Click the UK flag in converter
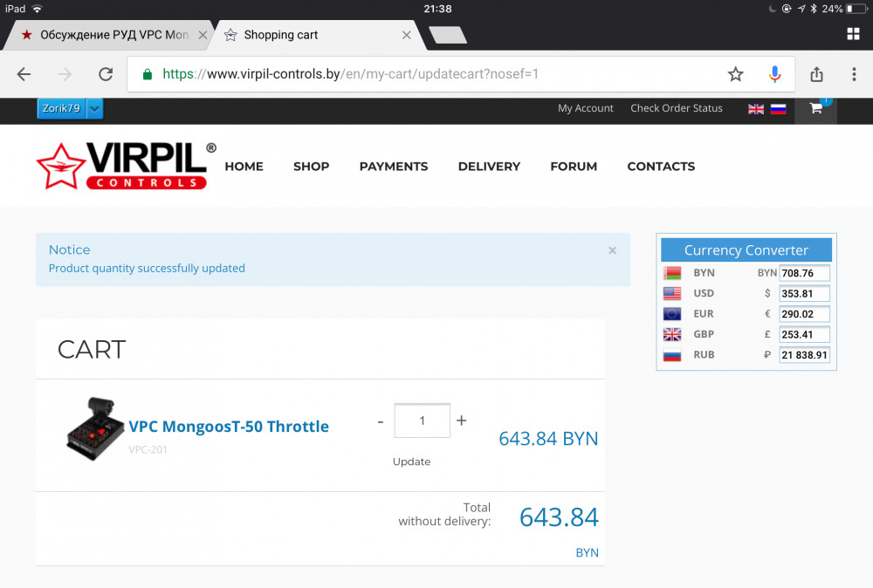 coord(672,334)
